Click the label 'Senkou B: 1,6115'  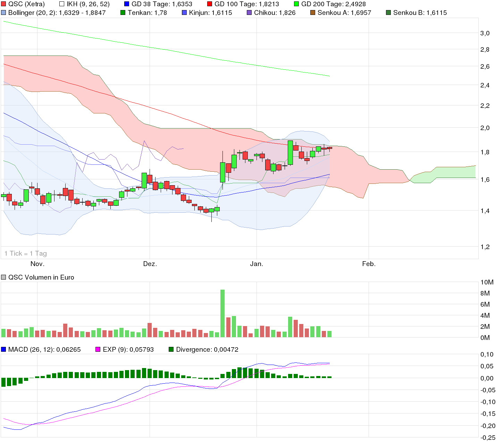click(420, 12)
